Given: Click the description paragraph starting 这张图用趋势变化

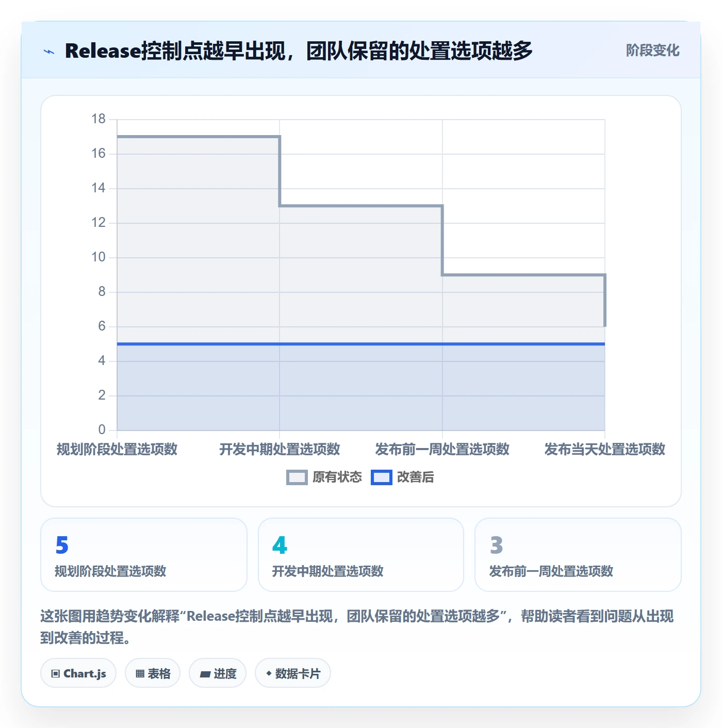Looking at the screenshot, I should [357, 627].
